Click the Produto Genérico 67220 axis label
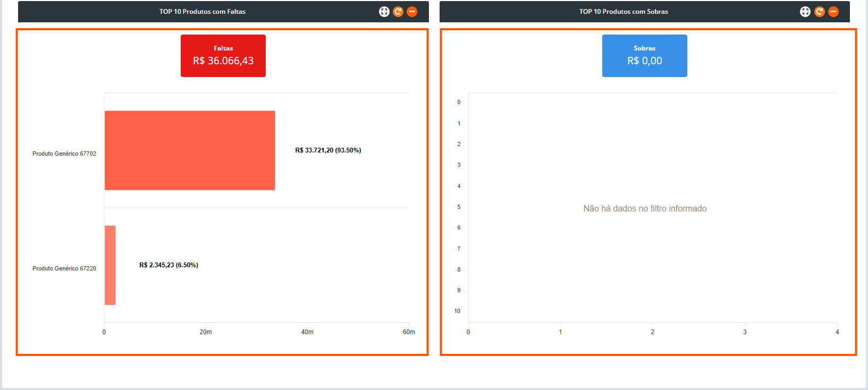868x390 pixels. [x=64, y=268]
